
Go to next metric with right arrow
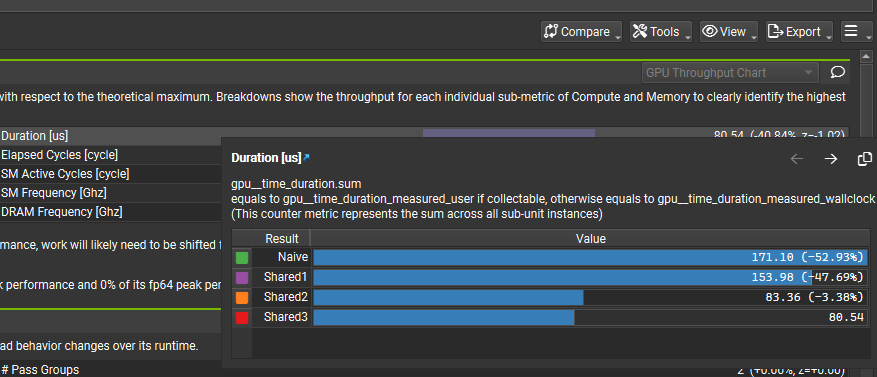click(x=831, y=159)
